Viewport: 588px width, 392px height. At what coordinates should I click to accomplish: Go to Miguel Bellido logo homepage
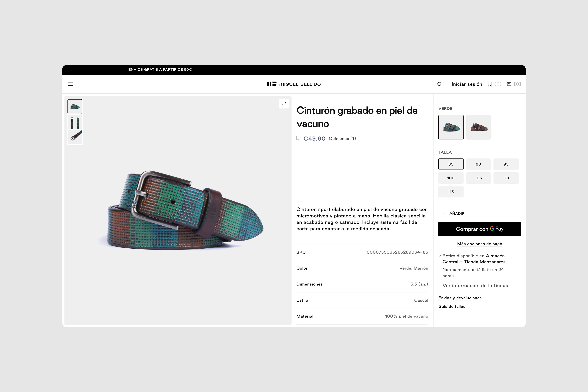tap(294, 84)
